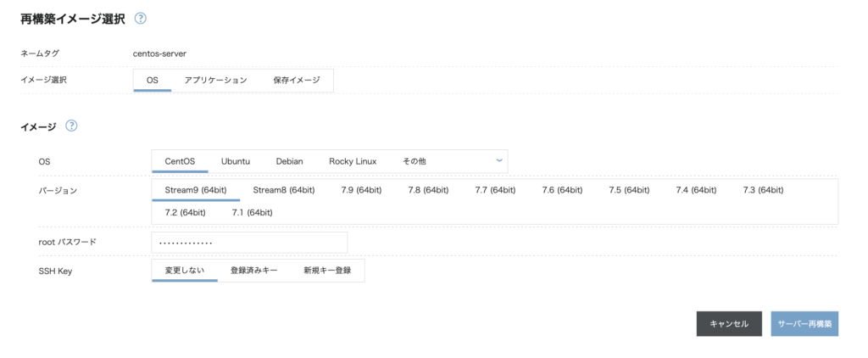
Task: Expand the OS list chevron dropdown
Action: click(499, 160)
